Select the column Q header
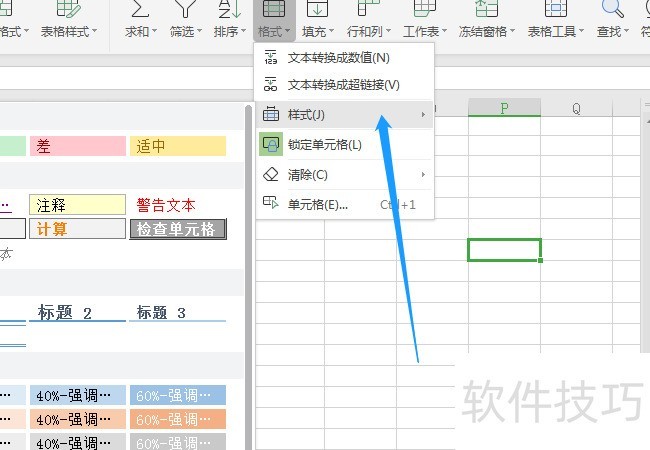650x450 pixels. tap(576, 109)
